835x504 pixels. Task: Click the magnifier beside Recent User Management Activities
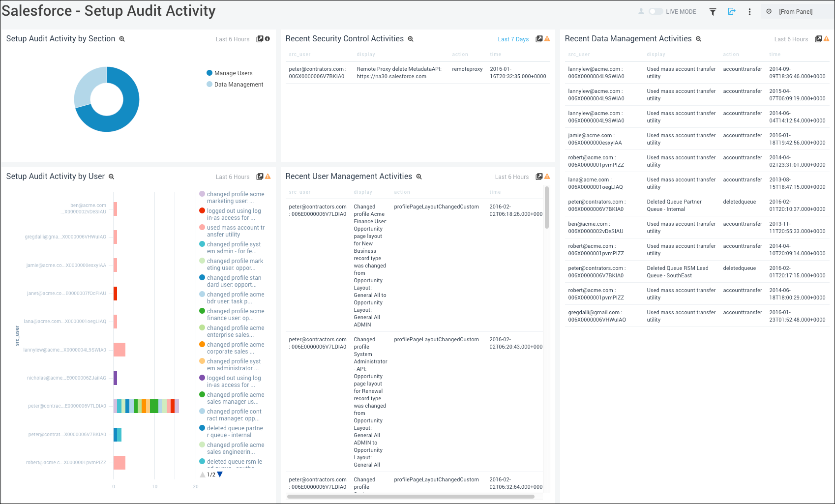coord(418,176)
